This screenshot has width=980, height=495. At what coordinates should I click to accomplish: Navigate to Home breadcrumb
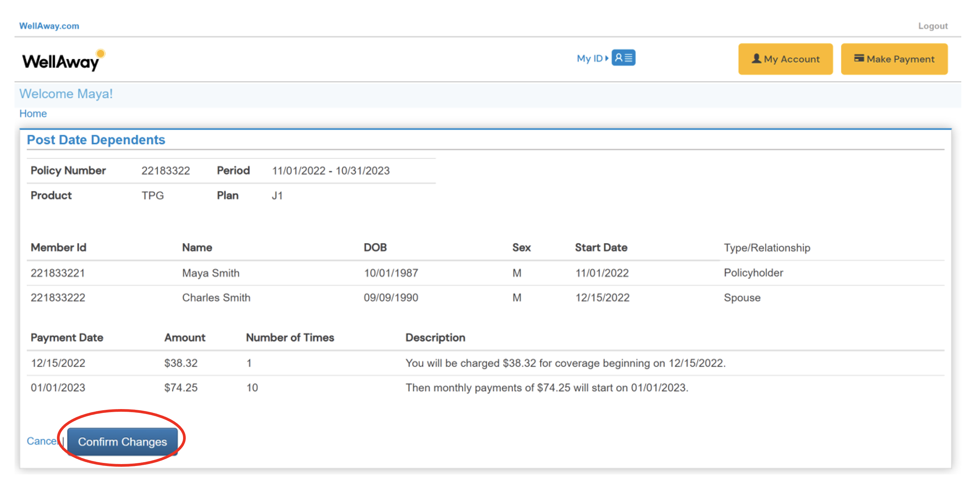tap(33, 113)
